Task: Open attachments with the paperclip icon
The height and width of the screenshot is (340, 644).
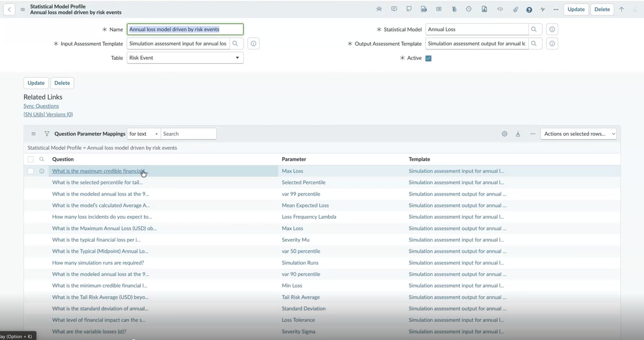Action: click(x=515, y=9)
